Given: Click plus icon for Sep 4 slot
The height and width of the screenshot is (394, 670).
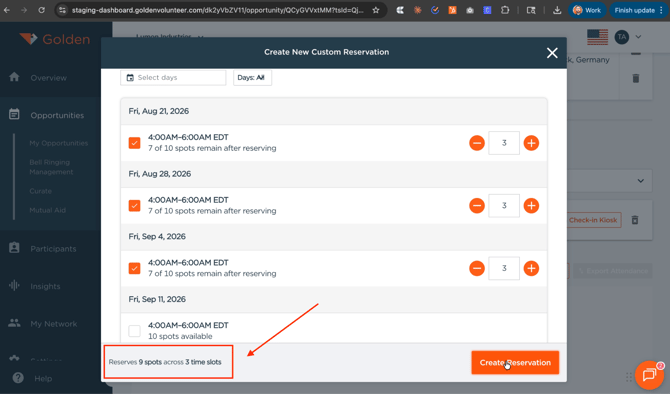Looking at the screenshot, I should pyautogui.click(x=531, y=268).
